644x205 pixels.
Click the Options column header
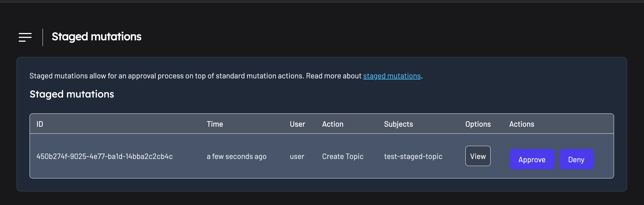[478, 124]
